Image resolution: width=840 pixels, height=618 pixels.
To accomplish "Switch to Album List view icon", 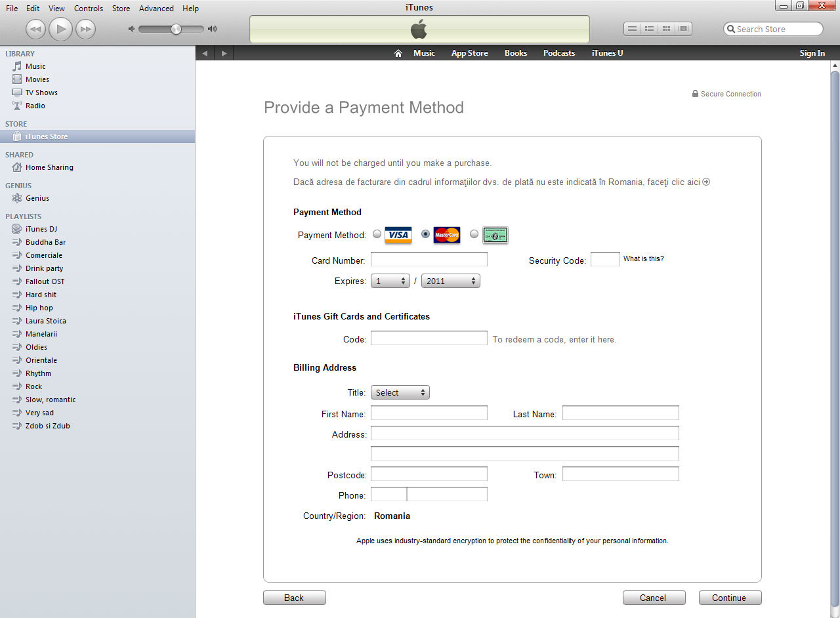I will click(649, 29).
